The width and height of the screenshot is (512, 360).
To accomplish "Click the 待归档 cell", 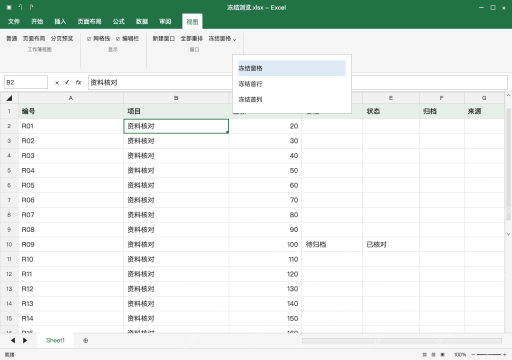I will 332,244.
